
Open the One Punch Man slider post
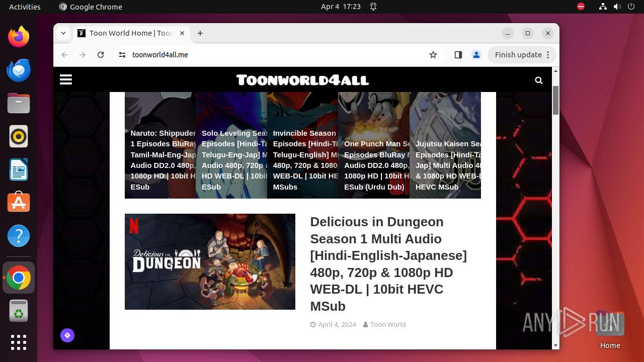coord(374,145)
